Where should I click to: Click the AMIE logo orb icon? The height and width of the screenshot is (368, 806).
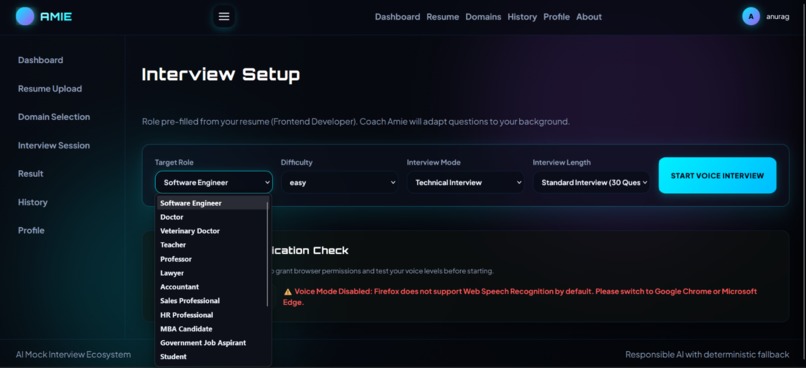pos(25,16)
